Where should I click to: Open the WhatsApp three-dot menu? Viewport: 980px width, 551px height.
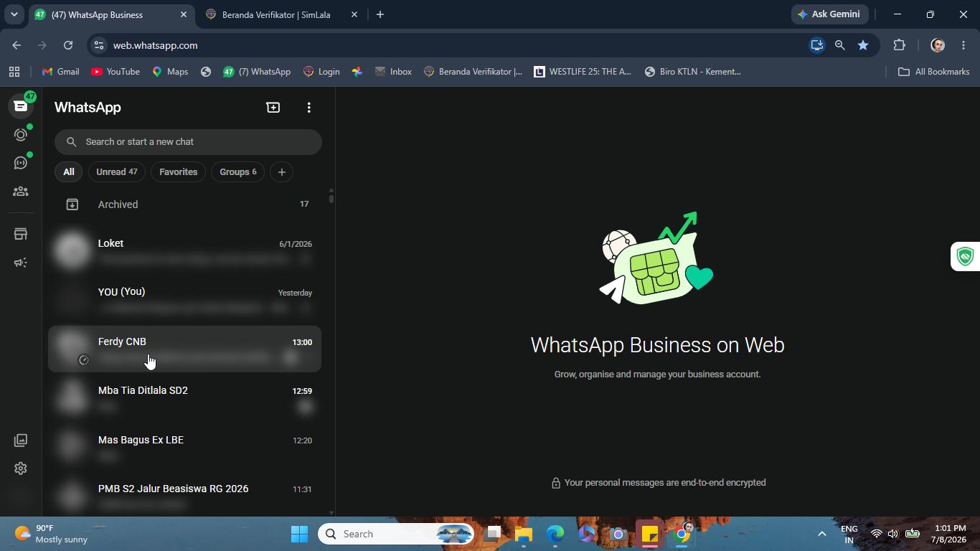pyautogui.click(x=309, y=108)
